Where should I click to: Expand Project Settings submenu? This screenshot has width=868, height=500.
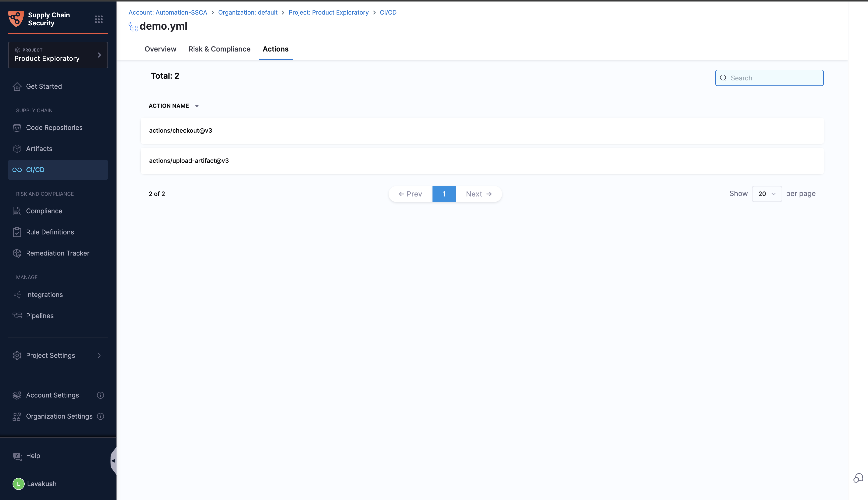(x=99, y=356)
